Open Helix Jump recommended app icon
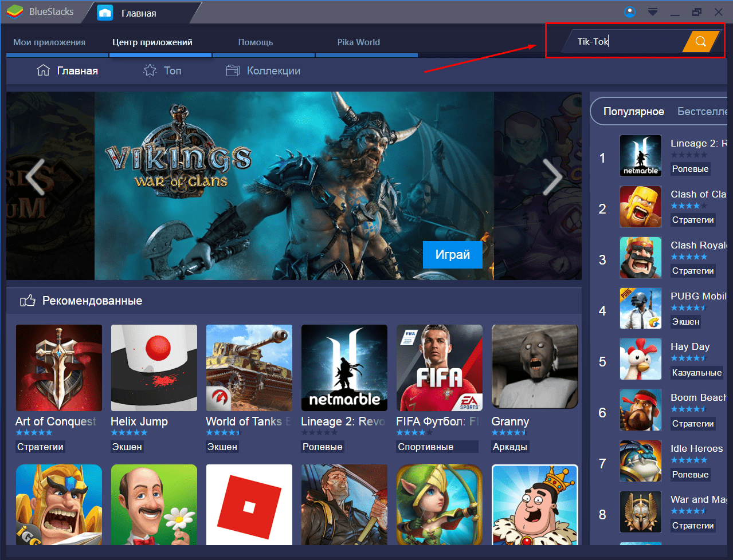Image resolution: width=733 pixels, height=560 pixels. click(x=154, y=368)
